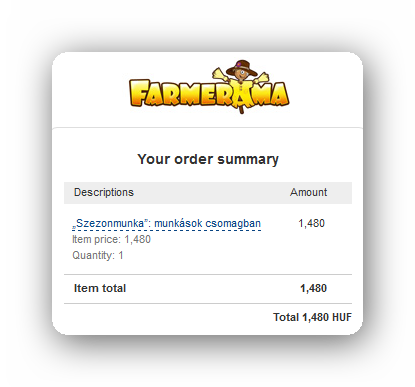
Task: Click the Item total 1,480 amount
Action: [x=313, y=288]
